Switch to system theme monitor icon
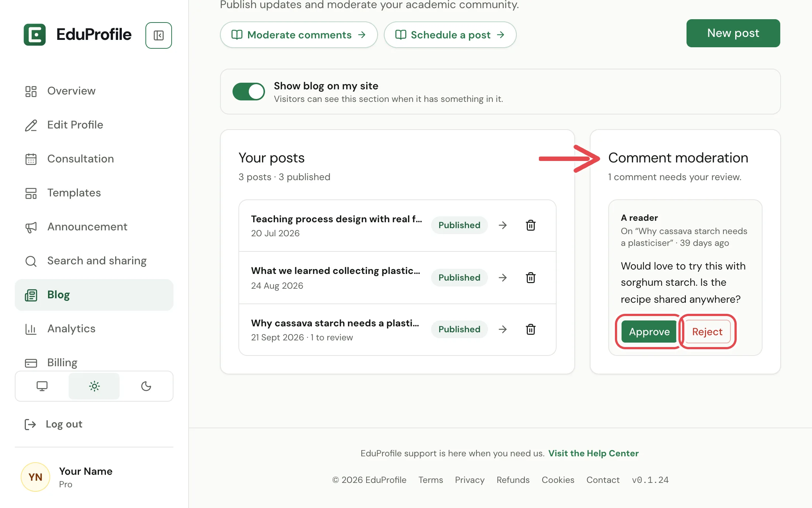Viewport: 812px width, 508px height. pyautogui.click(x=42, y=386)
